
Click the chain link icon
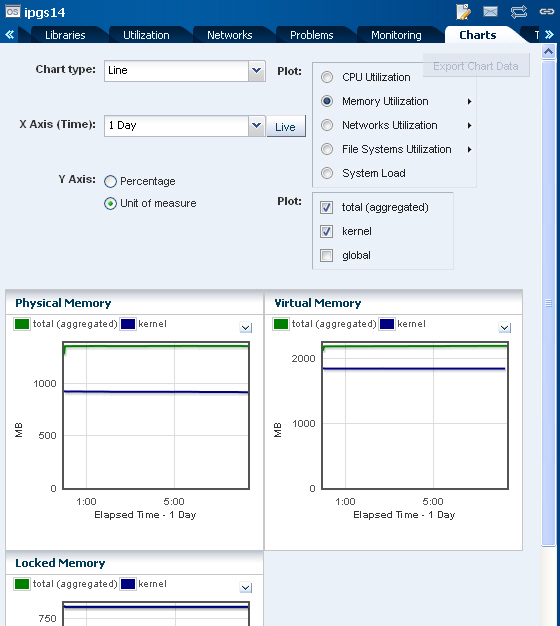(x=546, y=12)
